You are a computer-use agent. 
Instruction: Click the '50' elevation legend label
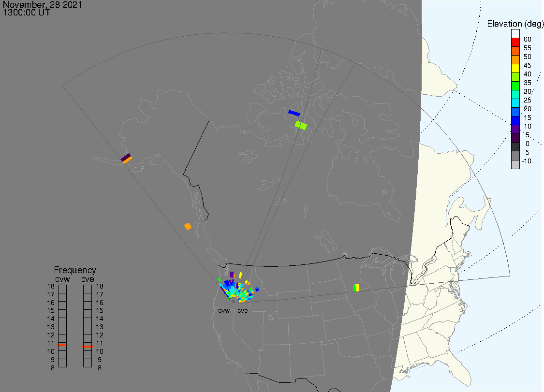pos(528,57)
